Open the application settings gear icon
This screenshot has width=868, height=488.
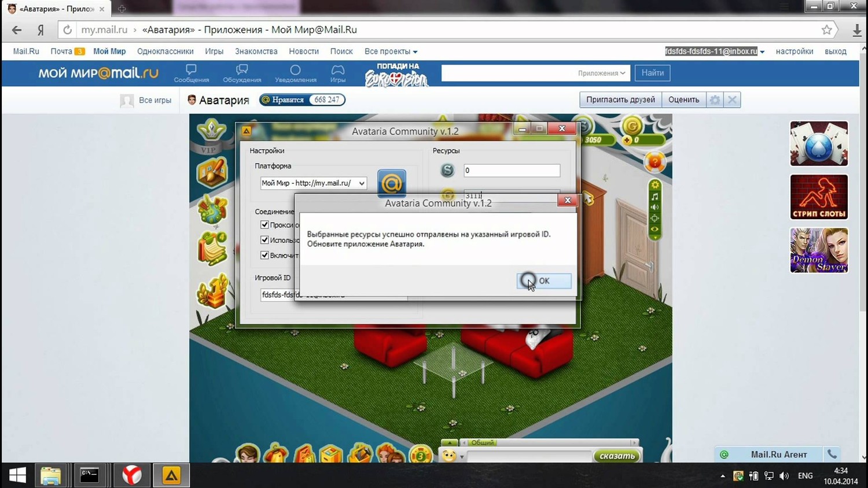[x=715, y=100]
